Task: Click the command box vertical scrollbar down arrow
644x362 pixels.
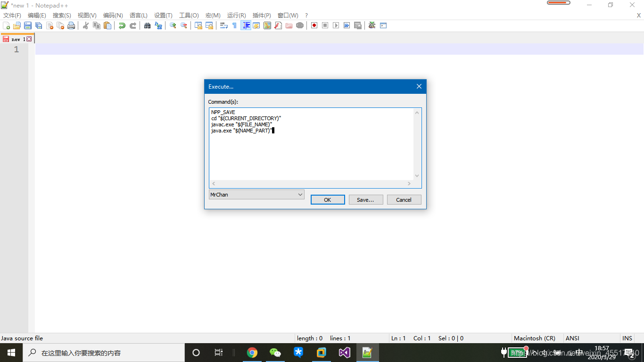Action: (417, 176)
